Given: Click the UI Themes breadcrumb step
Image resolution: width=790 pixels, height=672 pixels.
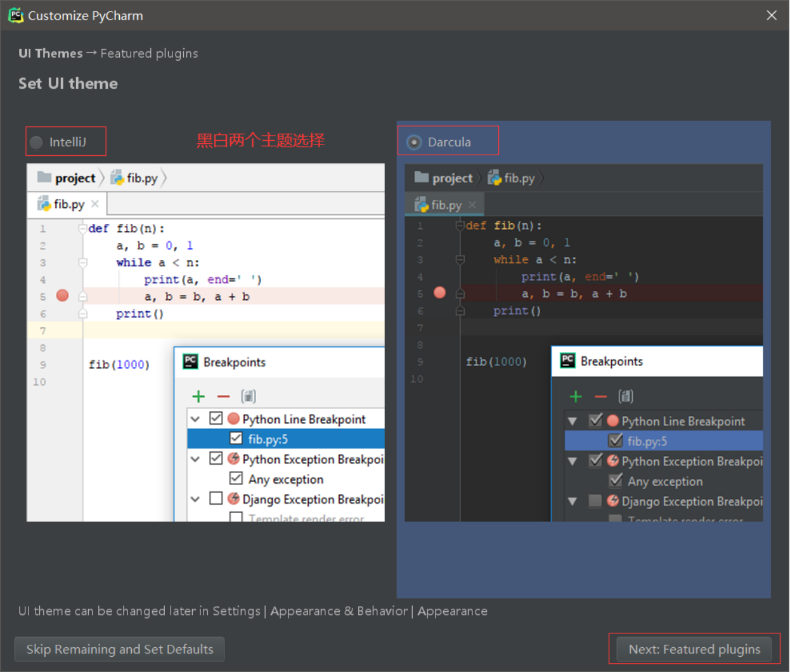Looking at the screenshot, I should click(51, 53).
